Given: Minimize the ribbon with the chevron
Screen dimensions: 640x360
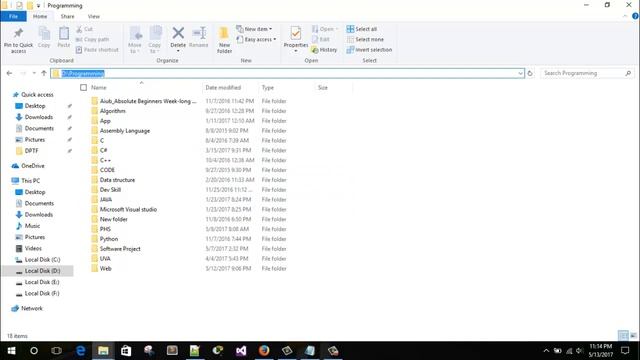Looking at the screenshot, I should coord(625,16).
